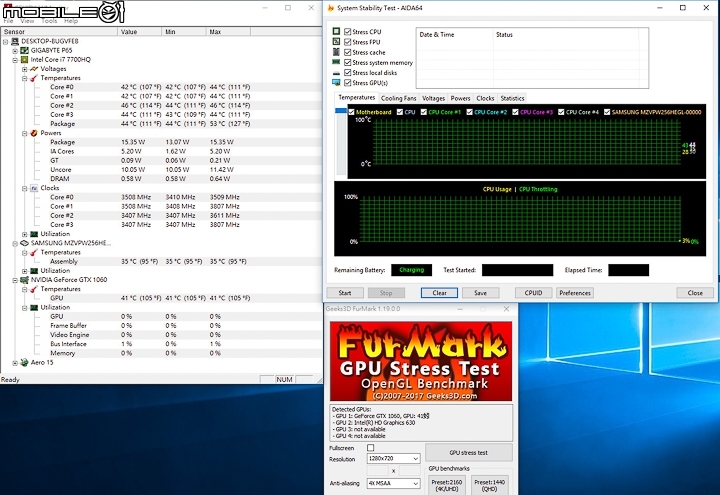The height and width of the screenshot is (495, 720).
Task: Click the Voltages lightning icon
Action: [x=34, y=69]
